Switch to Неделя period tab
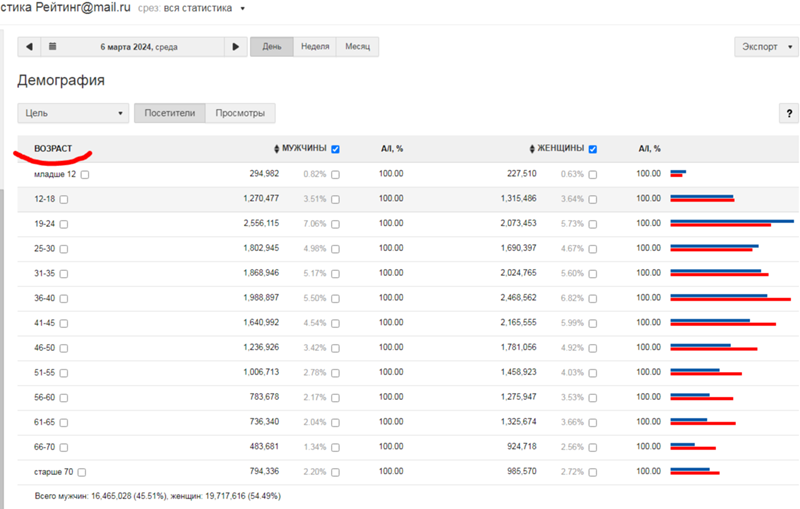The image size is (800, 509). click(x=316, y=47)
